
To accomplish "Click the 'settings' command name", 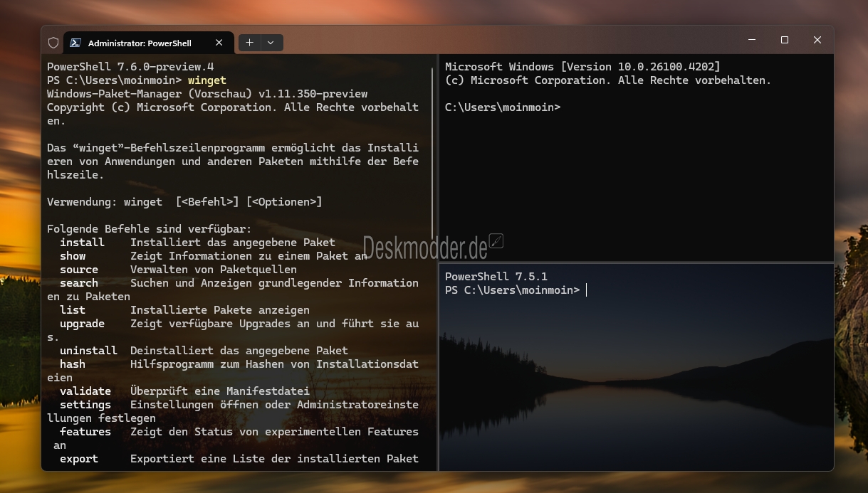I will [85, 405].
